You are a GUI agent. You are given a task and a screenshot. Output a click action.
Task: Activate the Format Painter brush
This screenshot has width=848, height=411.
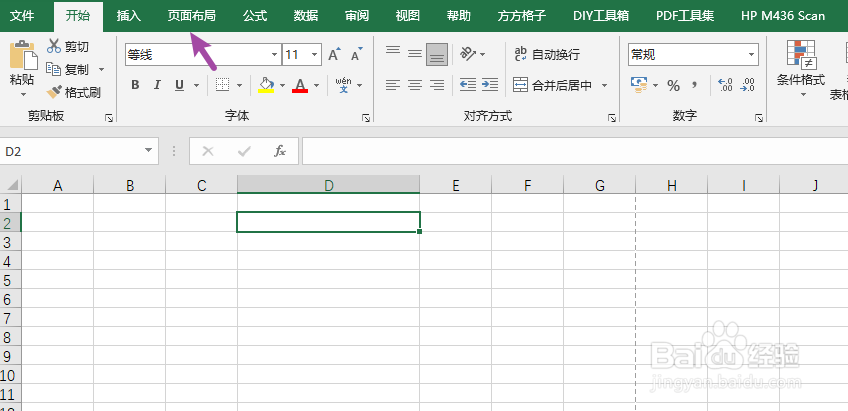(54, 92)
